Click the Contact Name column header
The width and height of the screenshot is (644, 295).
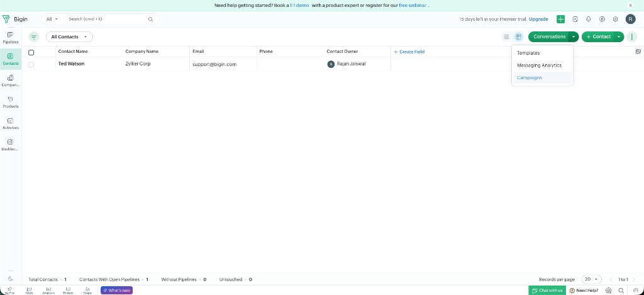(73, 52)
